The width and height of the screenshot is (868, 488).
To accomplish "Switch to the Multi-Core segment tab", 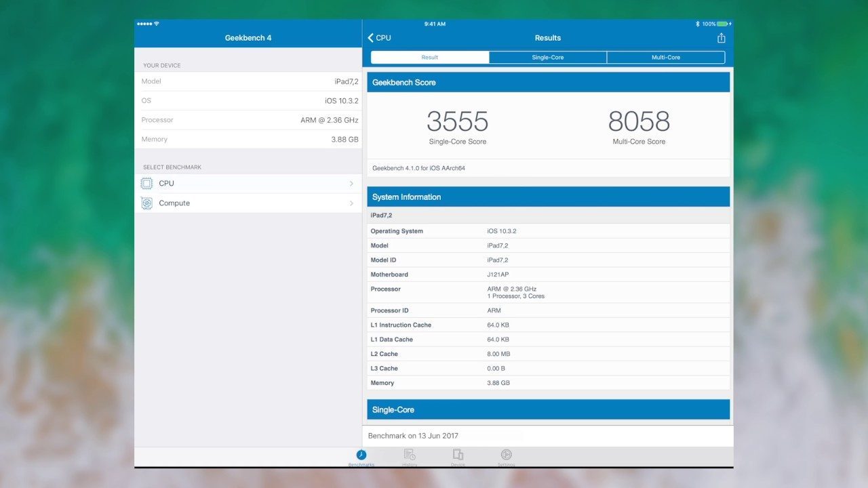I will 666,58.
